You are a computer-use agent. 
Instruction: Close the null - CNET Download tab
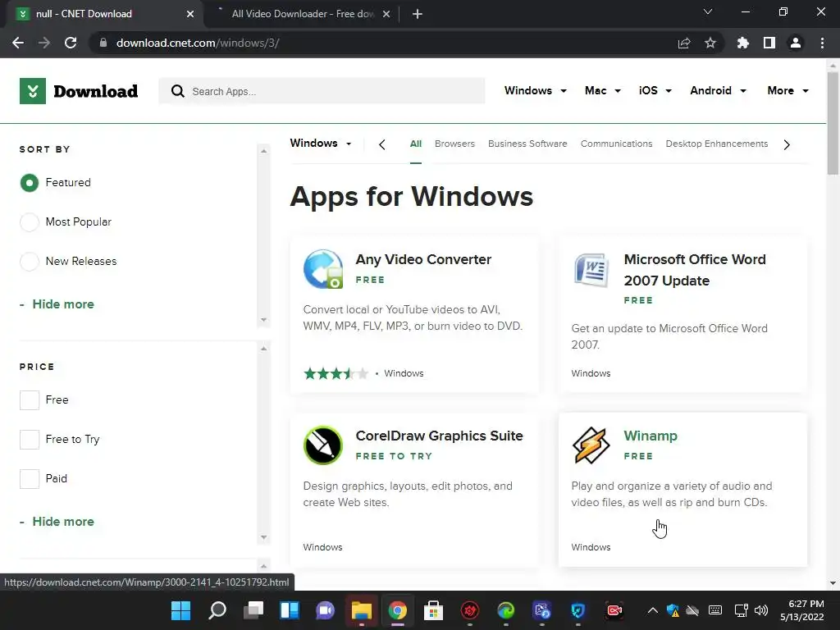pos(190,14)
